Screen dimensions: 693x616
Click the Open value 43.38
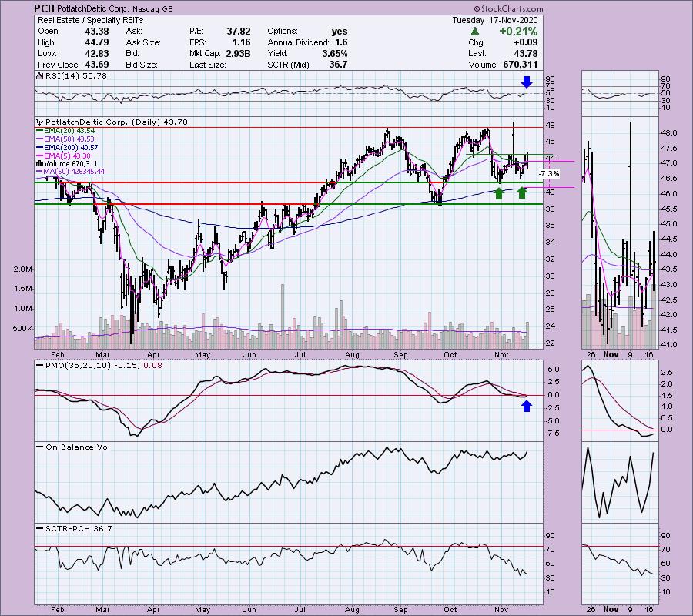click(x=97, y=32)
